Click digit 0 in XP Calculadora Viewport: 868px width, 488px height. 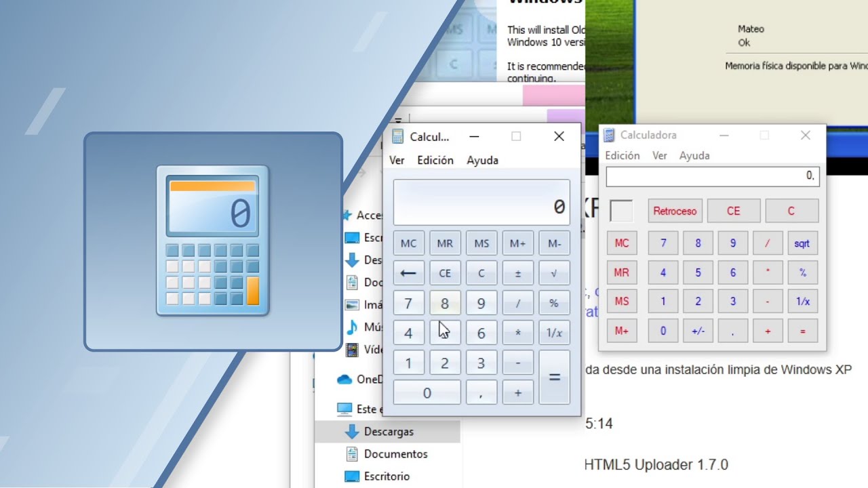663,331
